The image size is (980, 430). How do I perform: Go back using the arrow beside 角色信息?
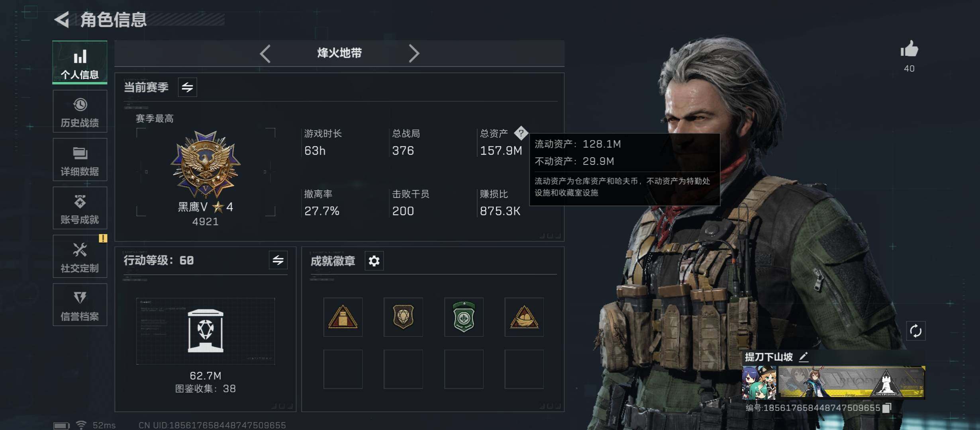click(62, 19)
